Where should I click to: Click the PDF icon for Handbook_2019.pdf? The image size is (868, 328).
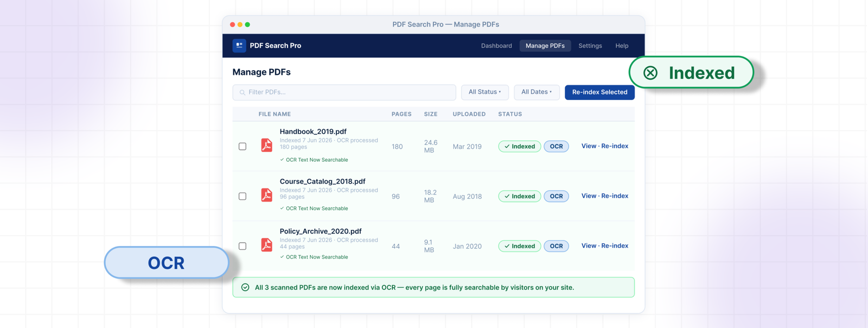266,146
